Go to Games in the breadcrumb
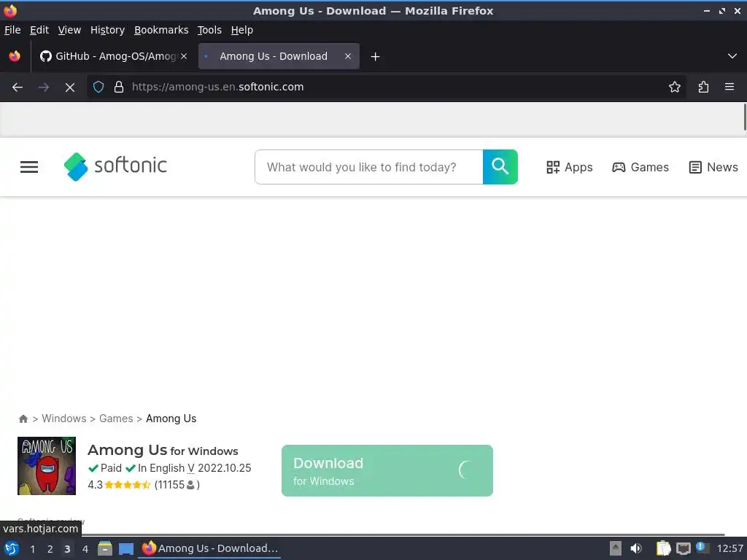 116,419
